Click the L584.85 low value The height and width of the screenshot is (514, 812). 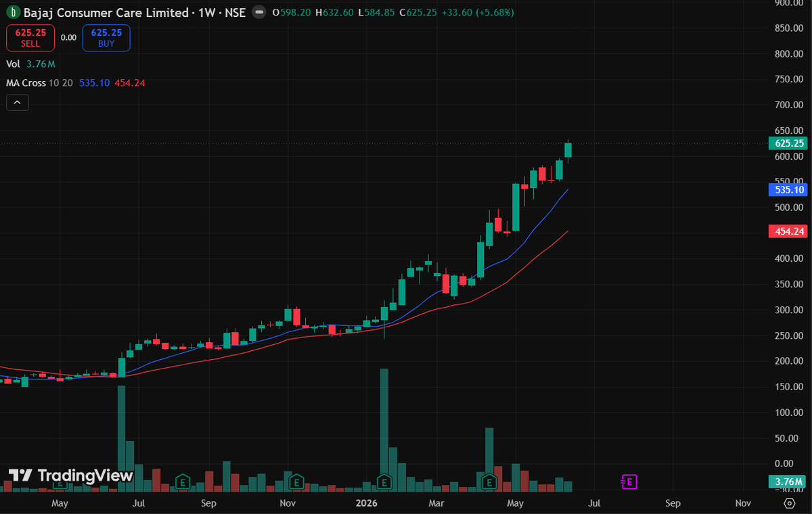point(376,13)
